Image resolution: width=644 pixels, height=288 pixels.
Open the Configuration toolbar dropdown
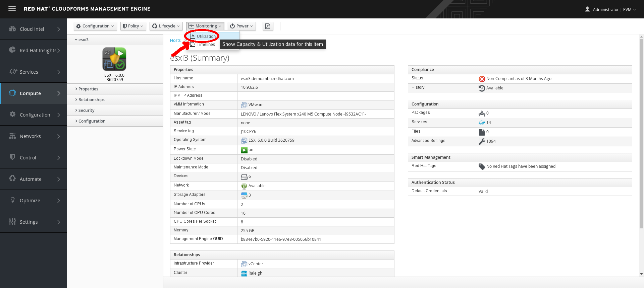click(x=95, y=26)
